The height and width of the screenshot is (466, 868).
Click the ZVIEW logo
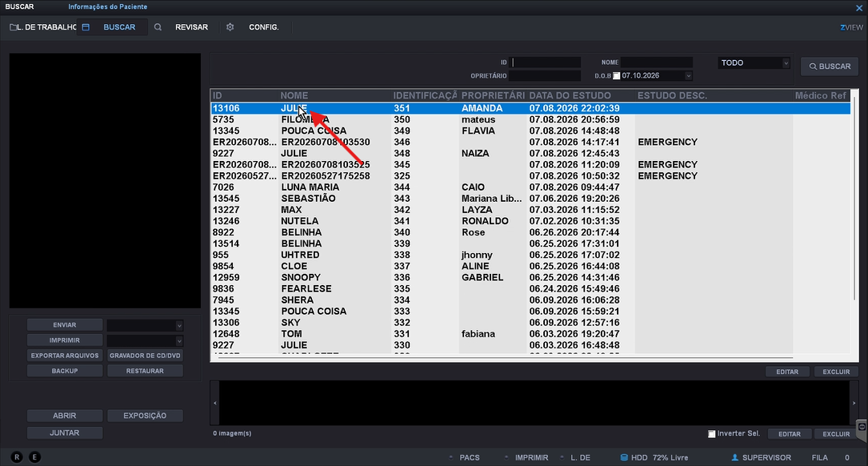851,27
